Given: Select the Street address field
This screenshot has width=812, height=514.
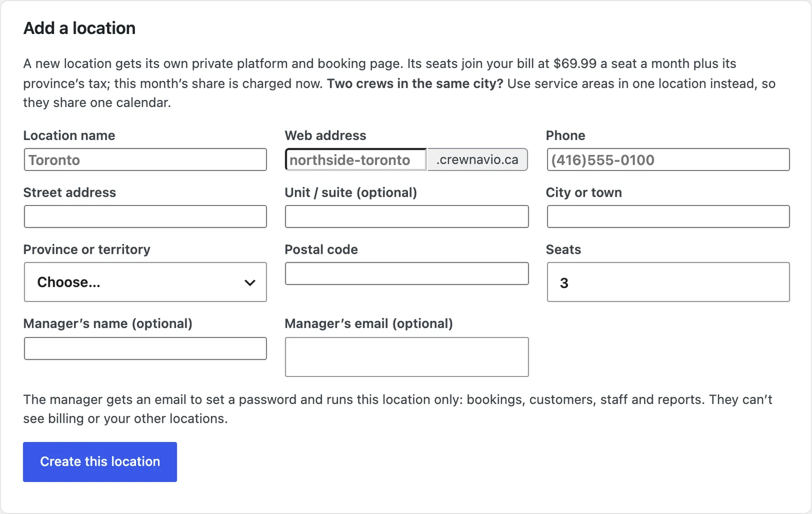Looking at the screenshot, I should [x=145, y=217].
